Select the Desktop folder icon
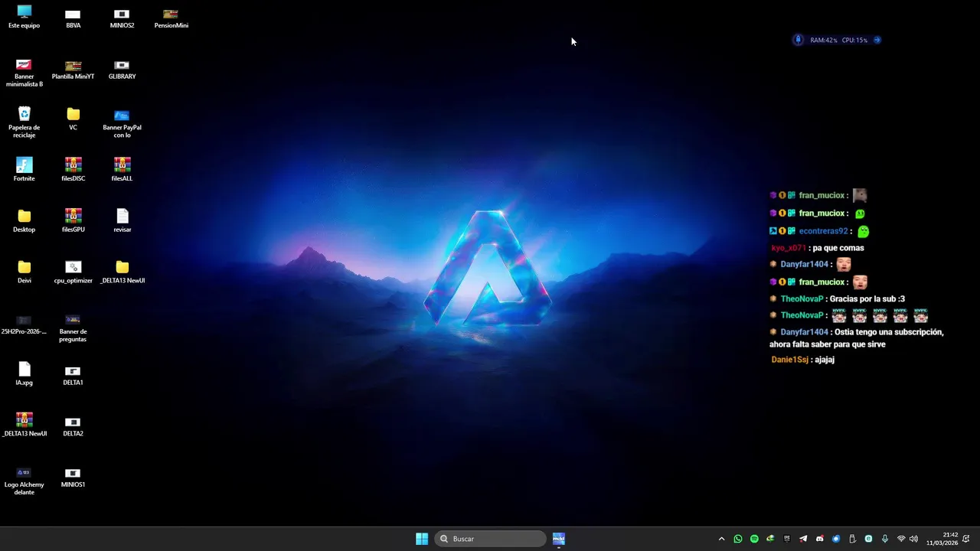The height and width of the screenshot is (551, 980). 24,220
